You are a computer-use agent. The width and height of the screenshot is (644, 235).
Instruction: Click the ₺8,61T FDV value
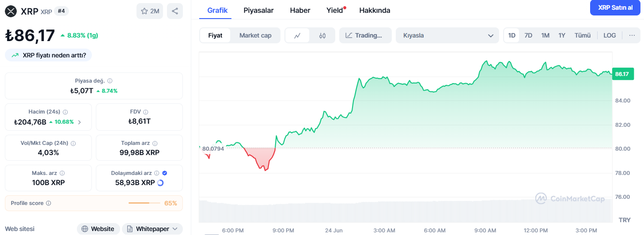point(139,121)
